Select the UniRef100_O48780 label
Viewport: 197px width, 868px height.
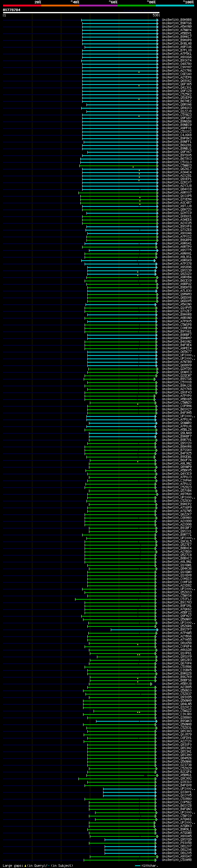(177, 64)
